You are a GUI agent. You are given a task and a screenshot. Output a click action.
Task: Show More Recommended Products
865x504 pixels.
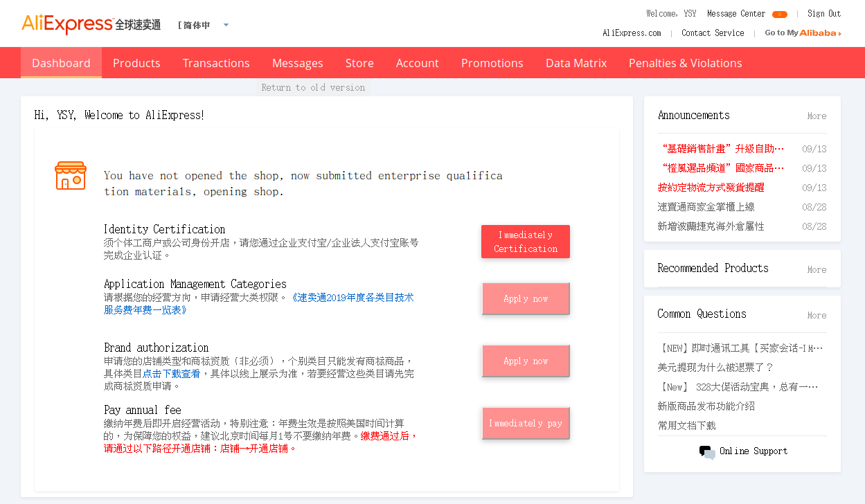point(817,269)
